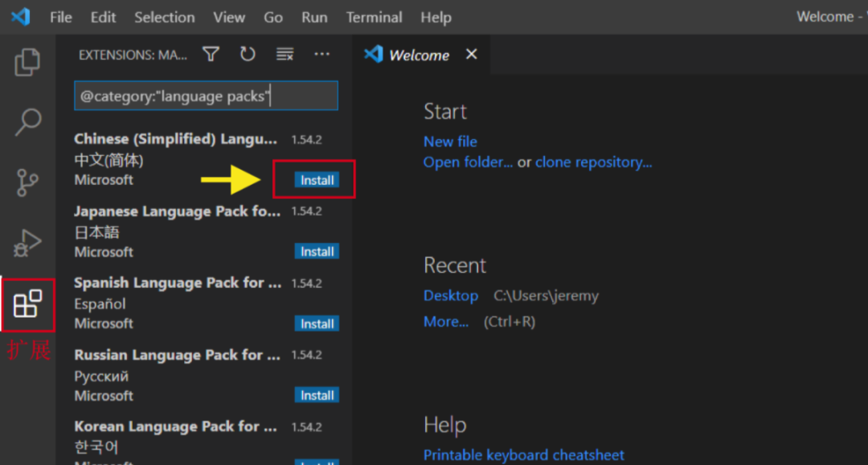Click version 1.54.2 of Chinese pack
This screenshot has height=465, width=868.
click(307, 140)
